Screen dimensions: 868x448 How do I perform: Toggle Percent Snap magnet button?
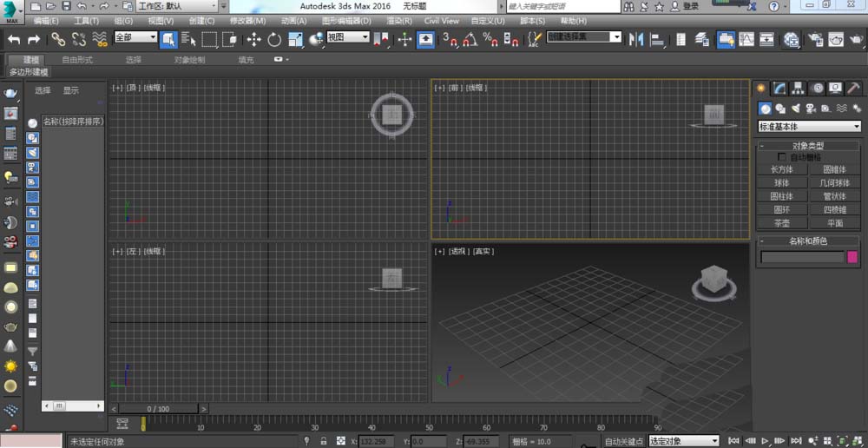(491, 39)
